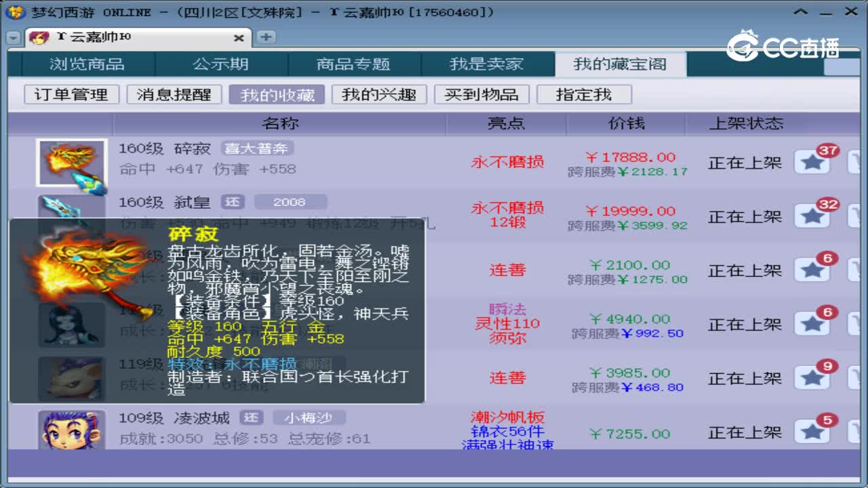
Task: Open the 我的兴趣 section
Action: [x=379, y=94]
